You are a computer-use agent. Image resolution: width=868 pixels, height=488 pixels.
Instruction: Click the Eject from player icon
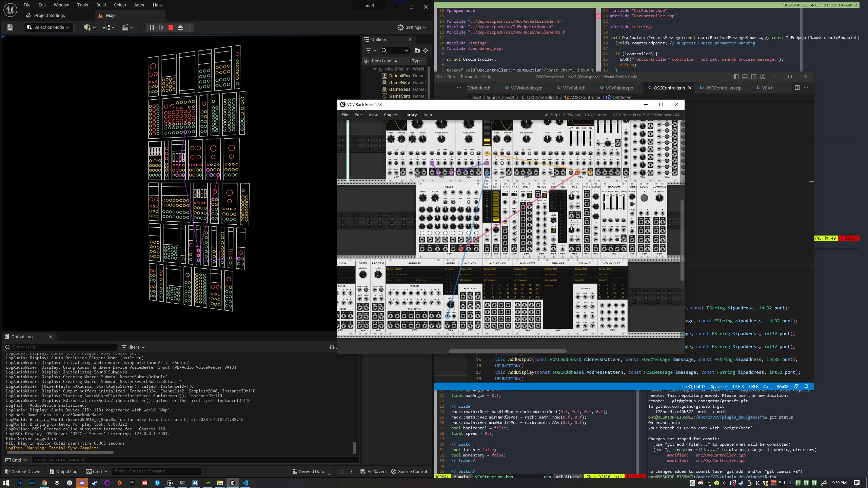coord(180,27)
